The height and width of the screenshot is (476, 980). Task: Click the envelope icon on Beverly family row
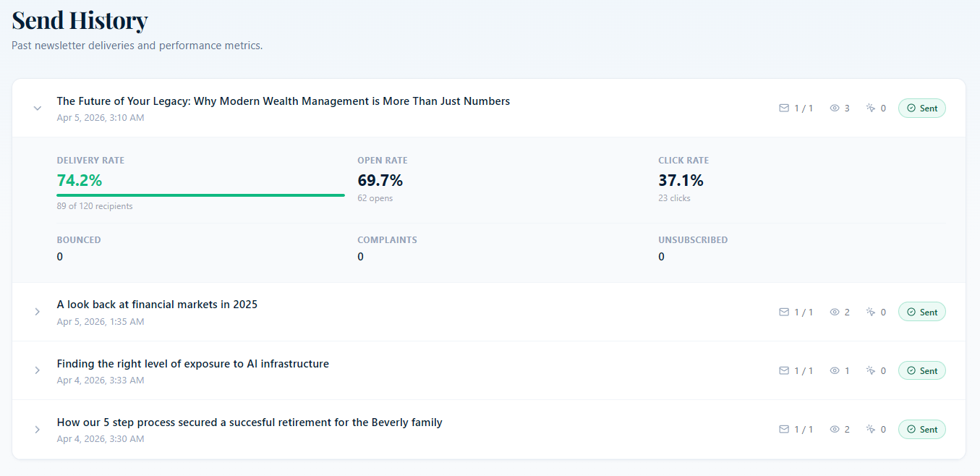coord(784,429)
